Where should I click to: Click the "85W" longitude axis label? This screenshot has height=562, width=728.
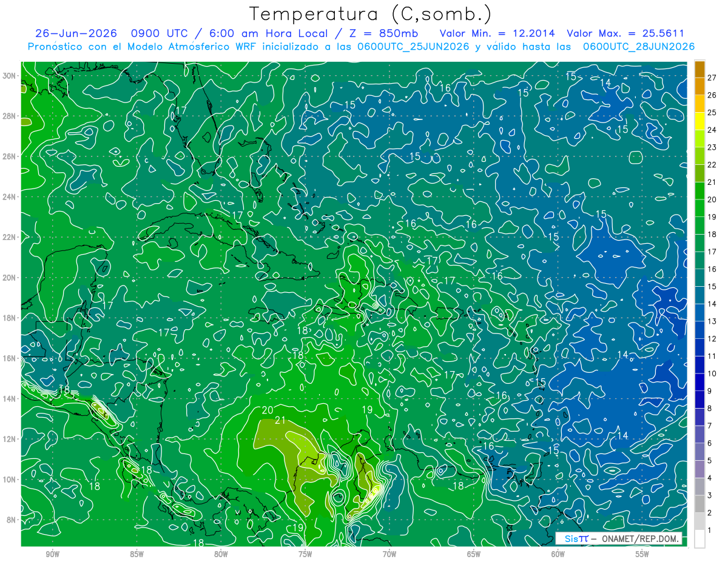tap(136, 554)
